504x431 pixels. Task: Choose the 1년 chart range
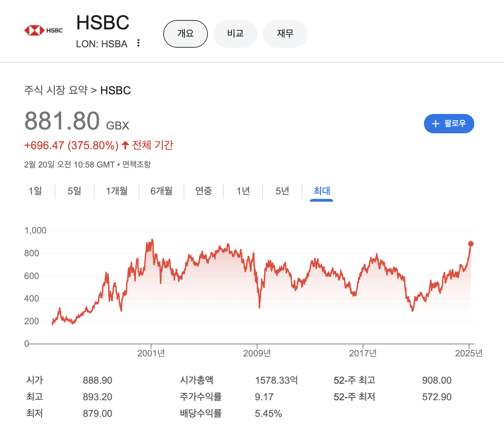[243, 191]
